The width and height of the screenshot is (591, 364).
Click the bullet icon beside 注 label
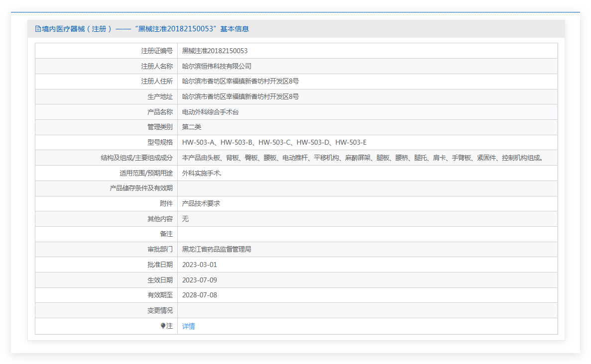tap(163, 326)
